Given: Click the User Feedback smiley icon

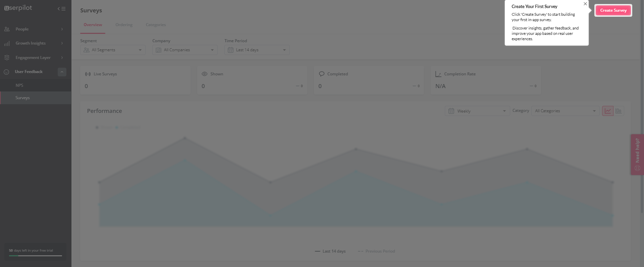Looking at the screenshot, I should point(6,72).
